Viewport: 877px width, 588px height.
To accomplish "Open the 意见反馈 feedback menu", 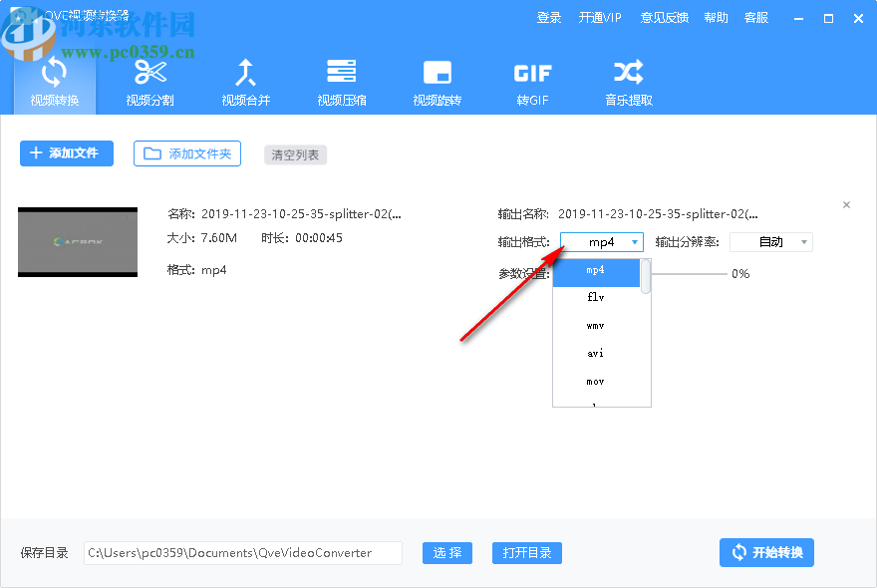I will (x=665, y=17).
